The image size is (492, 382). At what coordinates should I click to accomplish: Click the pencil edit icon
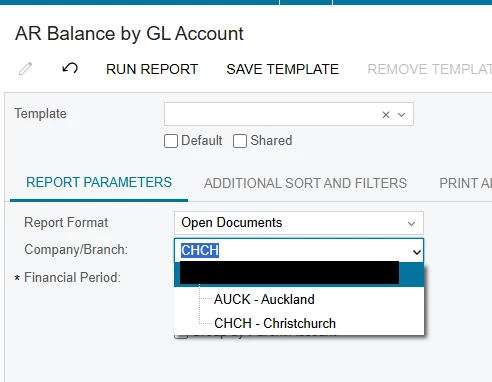[25, 69]
